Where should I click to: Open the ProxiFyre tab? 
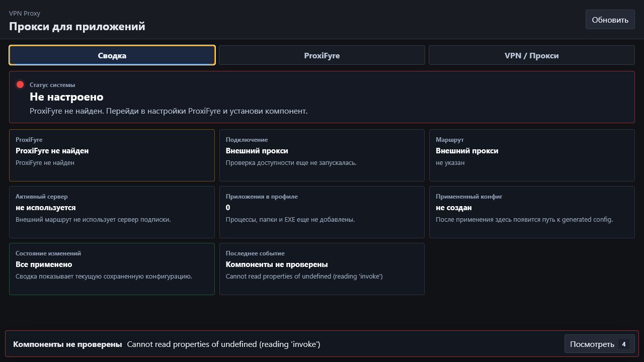(x=322, y=55)
